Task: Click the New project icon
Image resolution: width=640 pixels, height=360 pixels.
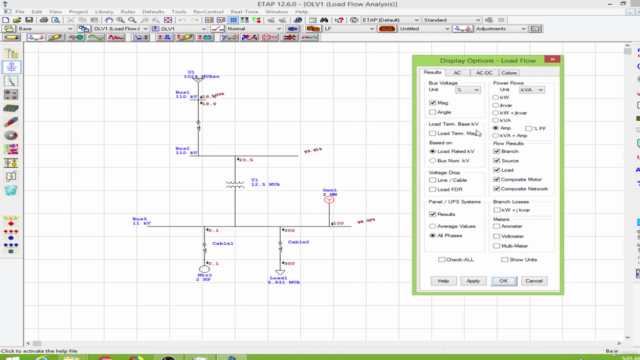Action: click(x=6, y=20)
